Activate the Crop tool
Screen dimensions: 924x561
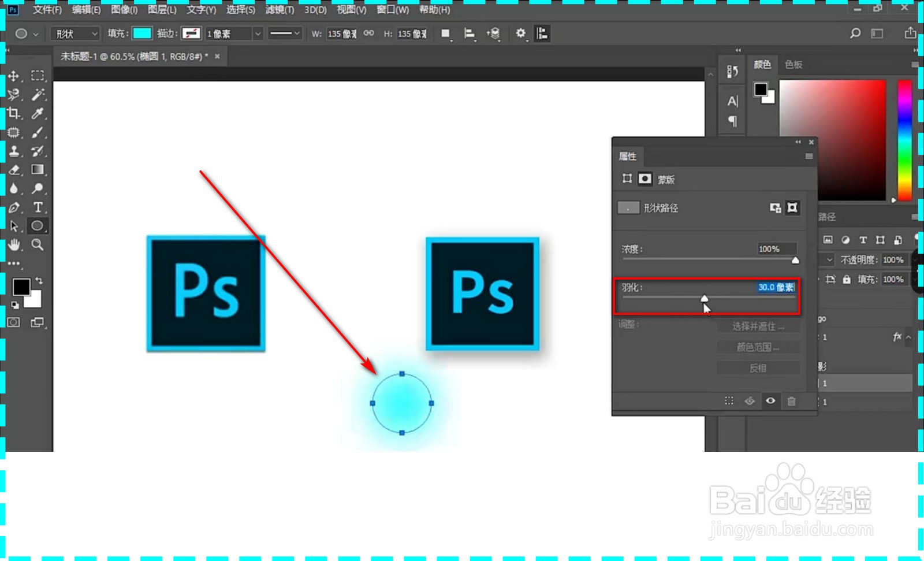coord(14,113)
